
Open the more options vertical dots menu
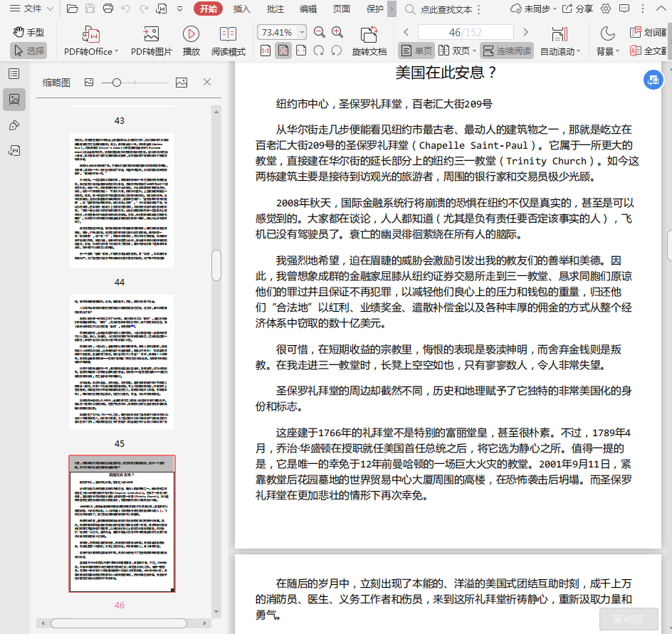click(x=642, y=9)
